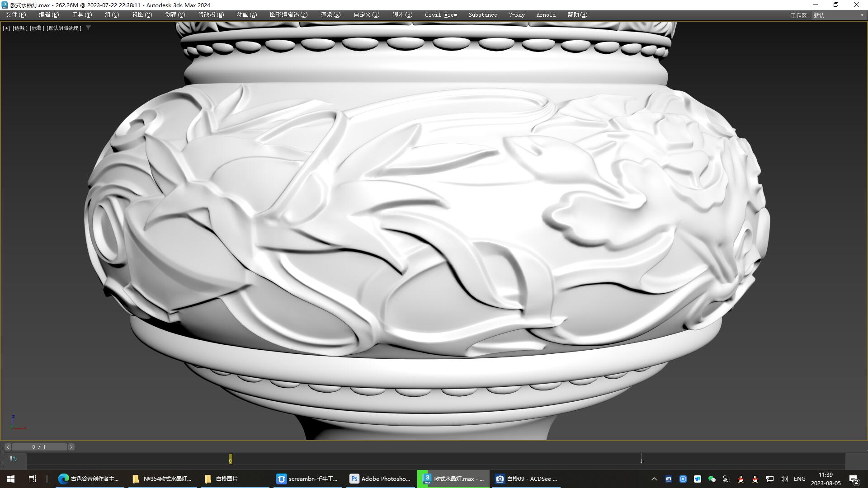Open Photoshop from the taskbar
Viewport: 868px width, 488px height.
(x=380, y=479)
